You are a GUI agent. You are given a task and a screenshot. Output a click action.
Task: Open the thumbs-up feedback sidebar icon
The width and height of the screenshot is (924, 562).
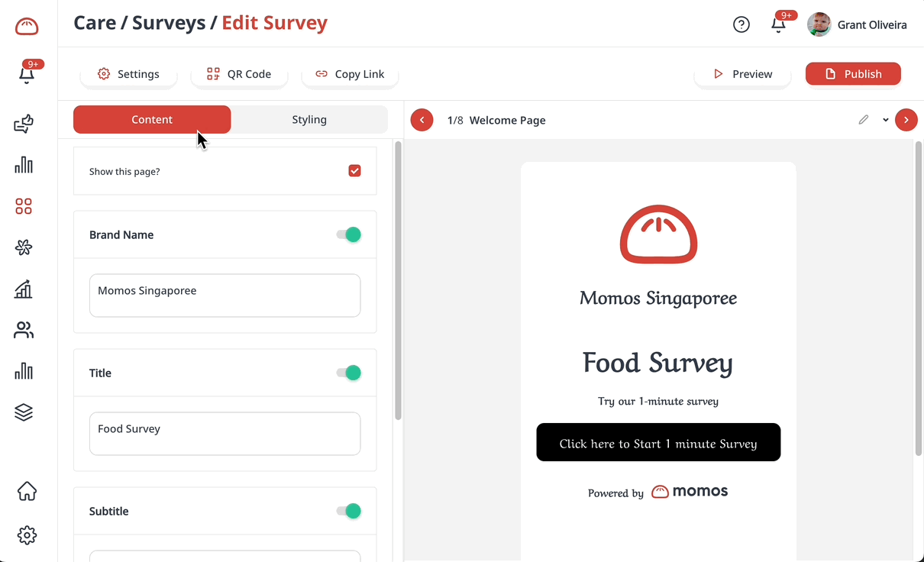(24, 124)
